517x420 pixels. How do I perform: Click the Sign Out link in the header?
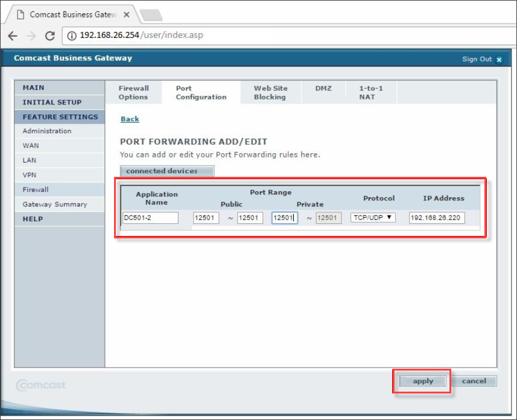pos(477,59)
